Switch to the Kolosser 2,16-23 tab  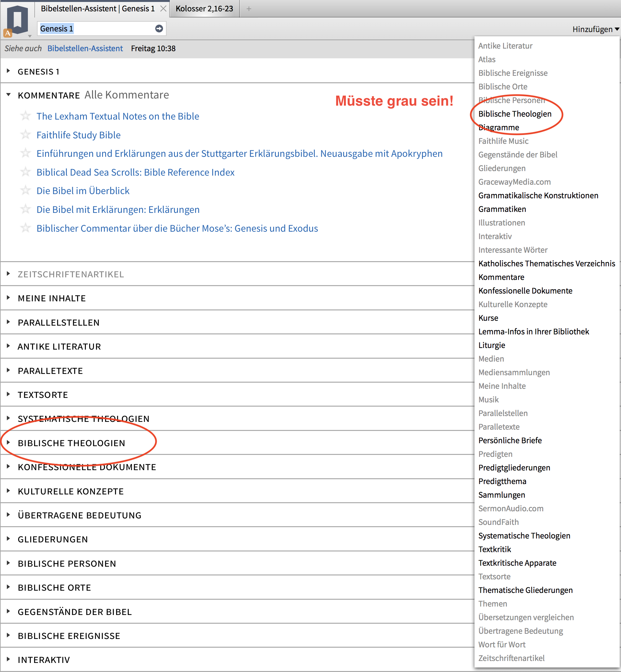coord(204,9)
